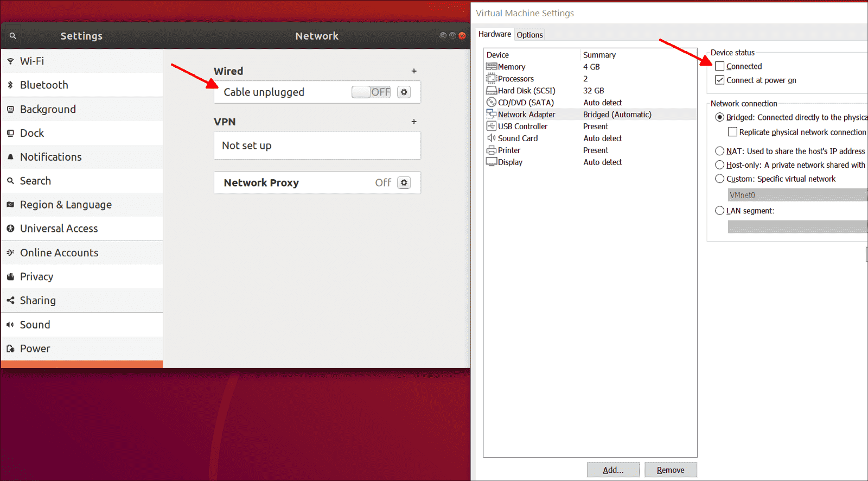Click the Region & Language icon
This screenshot has height=481, width=868.
point(10,205)
